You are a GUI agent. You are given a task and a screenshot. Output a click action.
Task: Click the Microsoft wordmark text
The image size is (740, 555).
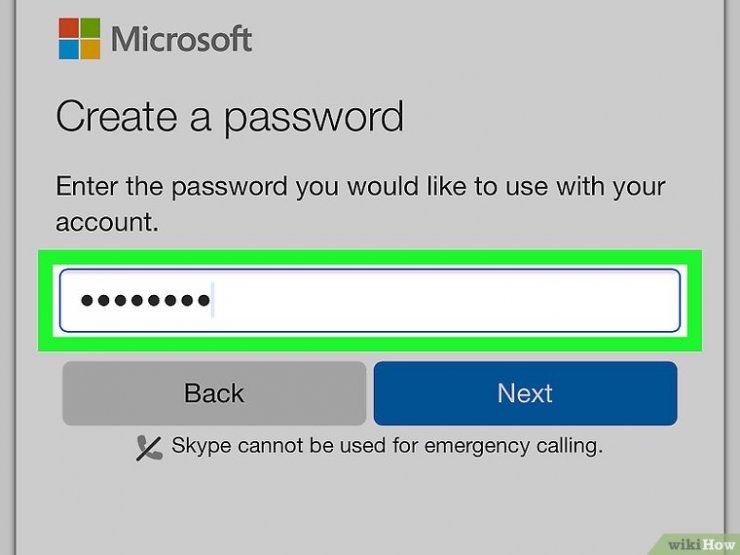pos(181,39)
